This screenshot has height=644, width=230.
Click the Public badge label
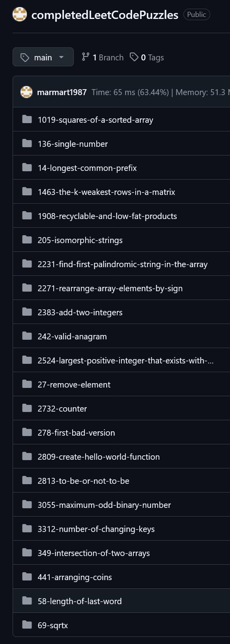pos(196,14)
